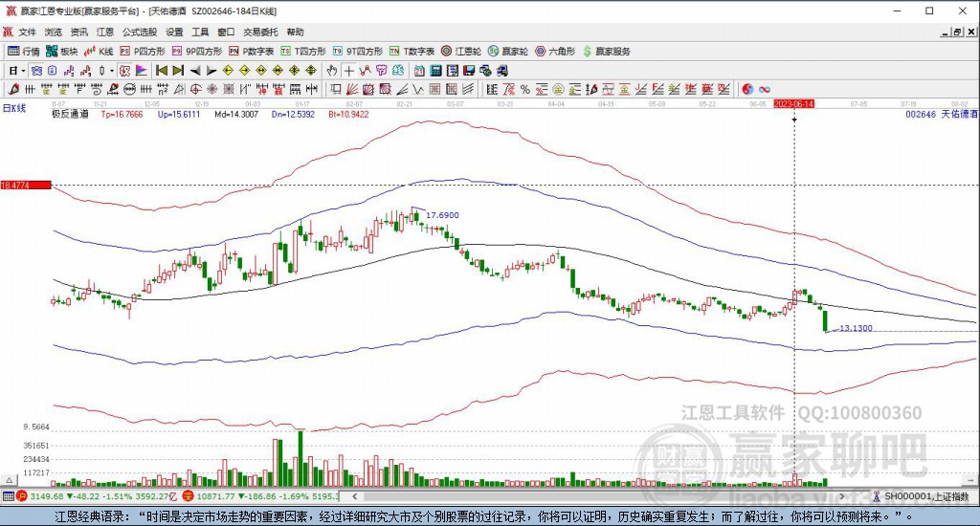Select the hand pan tool
This screenshot has height=526, width=980.
click(x=332, y=71)
